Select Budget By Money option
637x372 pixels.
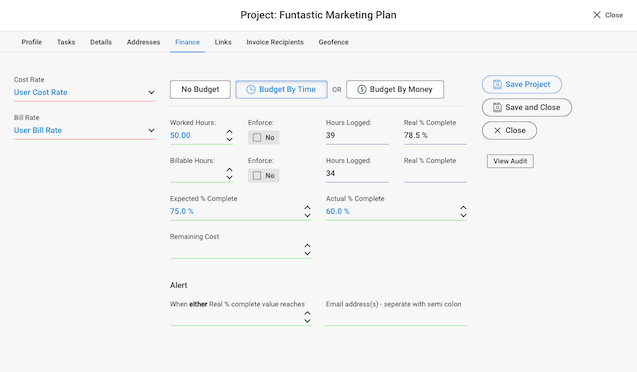click(395, 89)
